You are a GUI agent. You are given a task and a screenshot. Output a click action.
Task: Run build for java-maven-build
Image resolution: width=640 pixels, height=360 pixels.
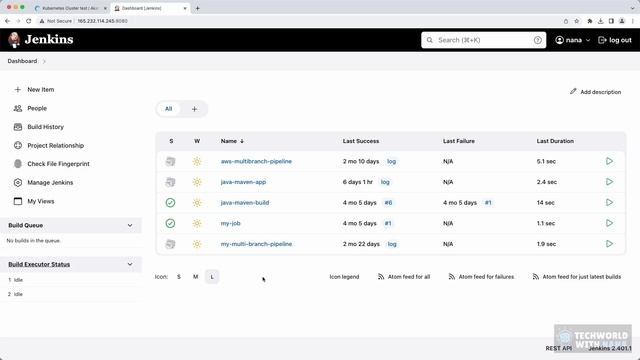point(609,202)
